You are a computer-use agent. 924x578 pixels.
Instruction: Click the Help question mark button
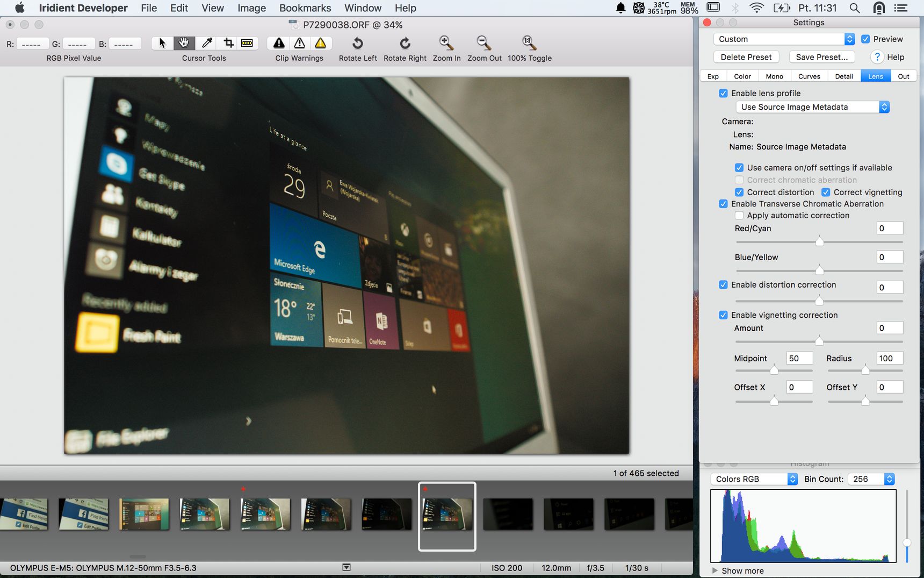pos(877,57)
